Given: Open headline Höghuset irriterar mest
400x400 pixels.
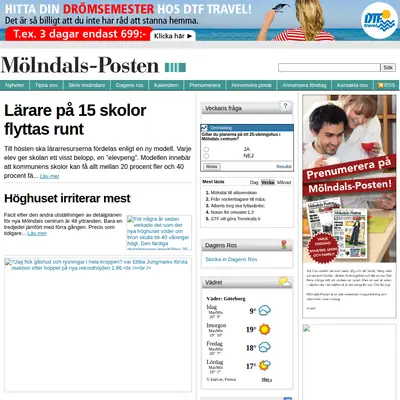Looking at the screenshot, I should tap(67, 198).
